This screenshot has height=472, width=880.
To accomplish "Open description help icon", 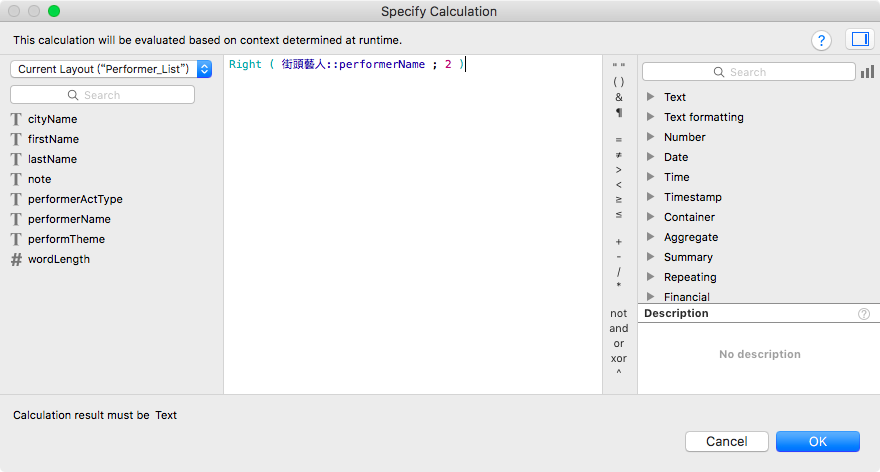I will [864, 314].
